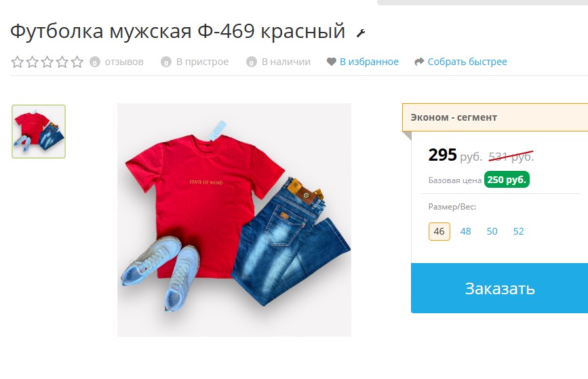Open the main red t-shirt photo

click(235, 220)
